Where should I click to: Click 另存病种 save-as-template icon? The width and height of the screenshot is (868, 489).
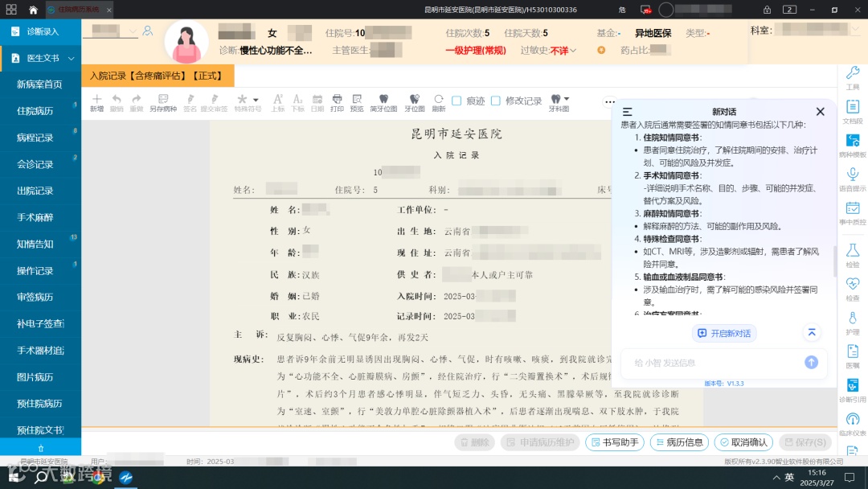pyautogui.click(x=162, y=99)
